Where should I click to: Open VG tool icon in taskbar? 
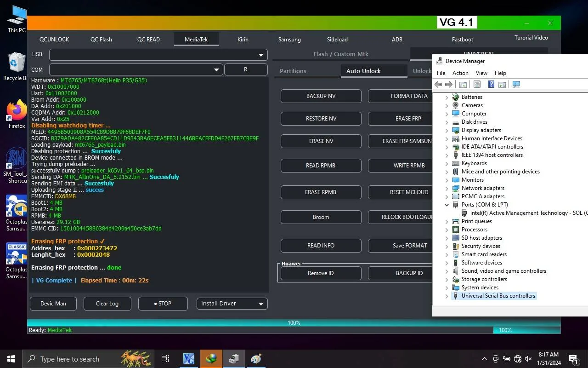pos(189,359)
